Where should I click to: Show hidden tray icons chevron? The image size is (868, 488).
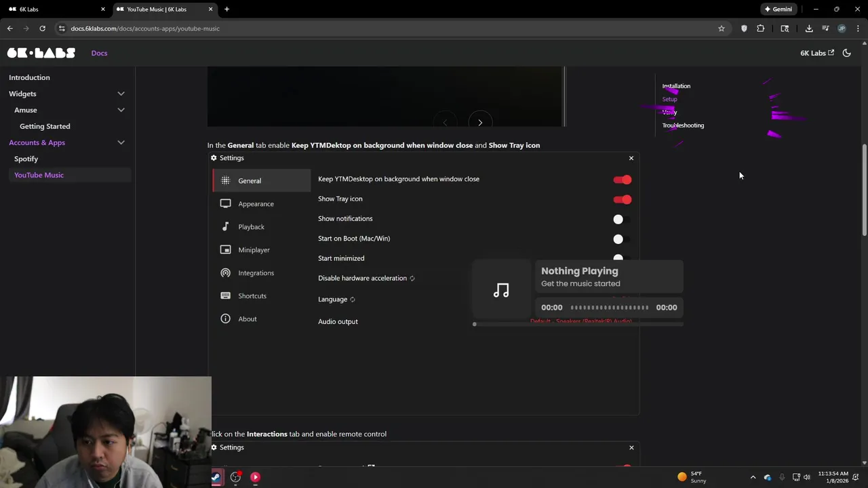[x=753, y=477]
